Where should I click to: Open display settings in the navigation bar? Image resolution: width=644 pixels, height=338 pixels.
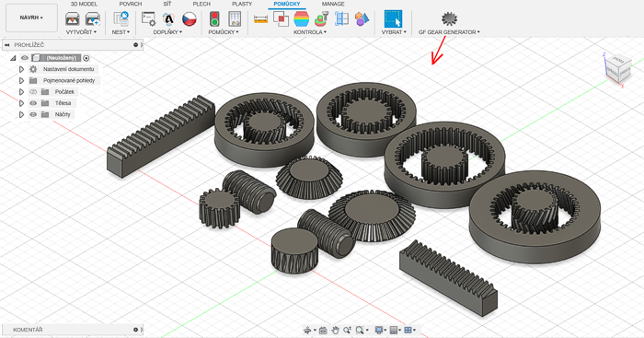coord(381,330)
